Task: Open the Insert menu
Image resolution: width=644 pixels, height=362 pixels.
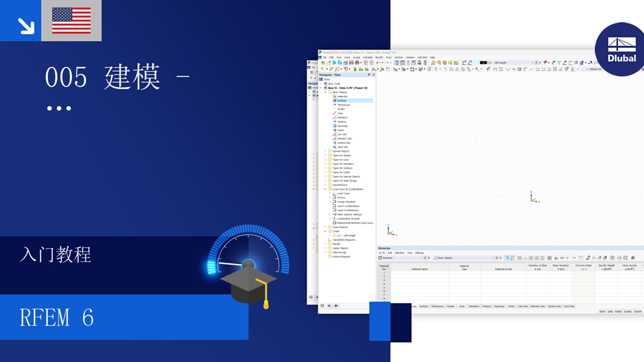Action: pyautogui.click(x=347, y=57)
